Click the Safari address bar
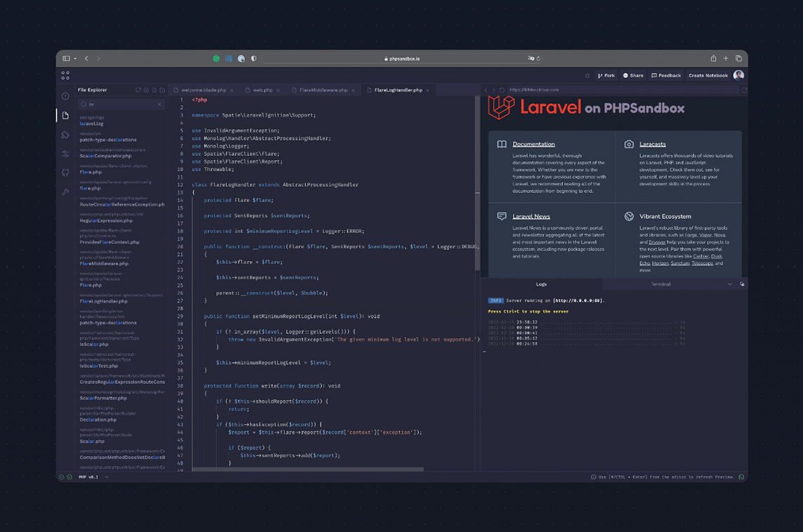This screenshot has width=803, height=532. [401, 59]
